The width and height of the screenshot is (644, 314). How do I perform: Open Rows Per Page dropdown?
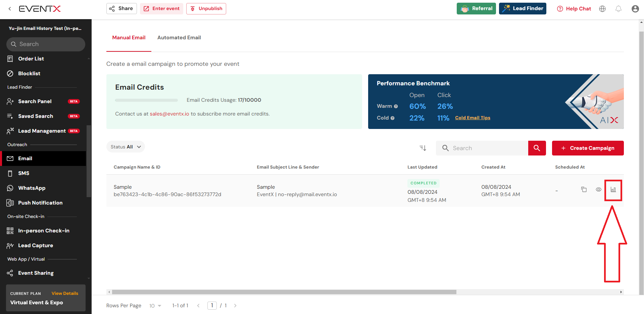(155, 306)
